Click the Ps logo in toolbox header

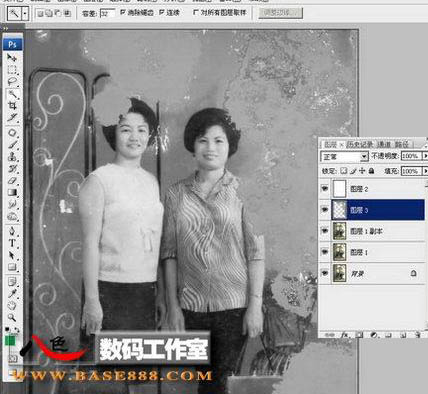(x=12, y=44)
